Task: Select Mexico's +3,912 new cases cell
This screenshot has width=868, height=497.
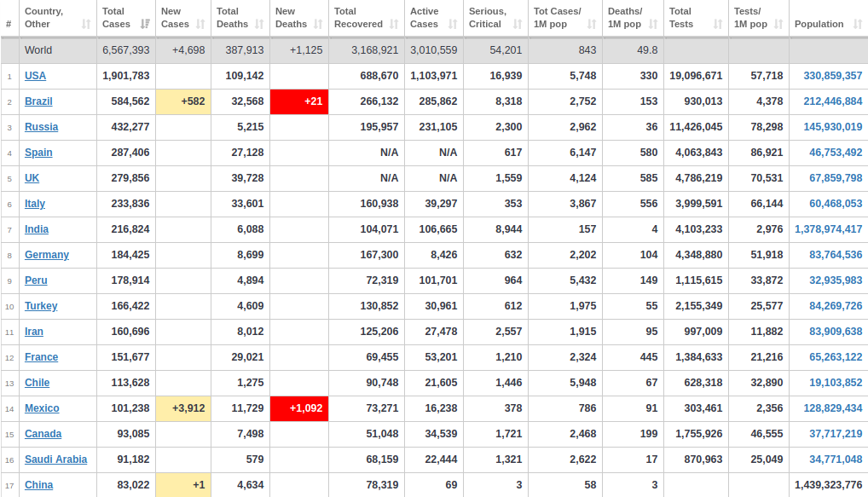Action: pos(183,408)
